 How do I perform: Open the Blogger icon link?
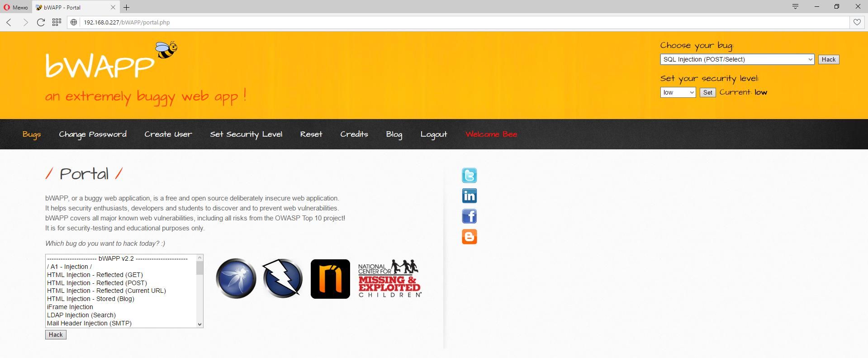[x=470, y=236]
